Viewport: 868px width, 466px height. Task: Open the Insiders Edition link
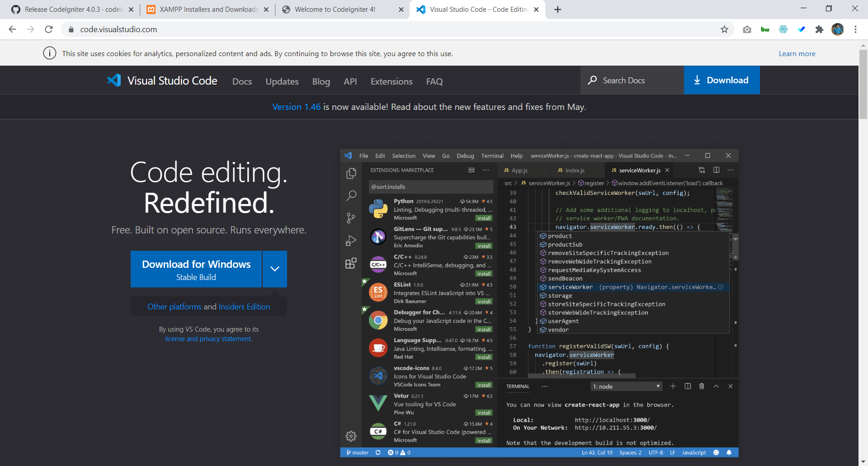pos(244,307)
